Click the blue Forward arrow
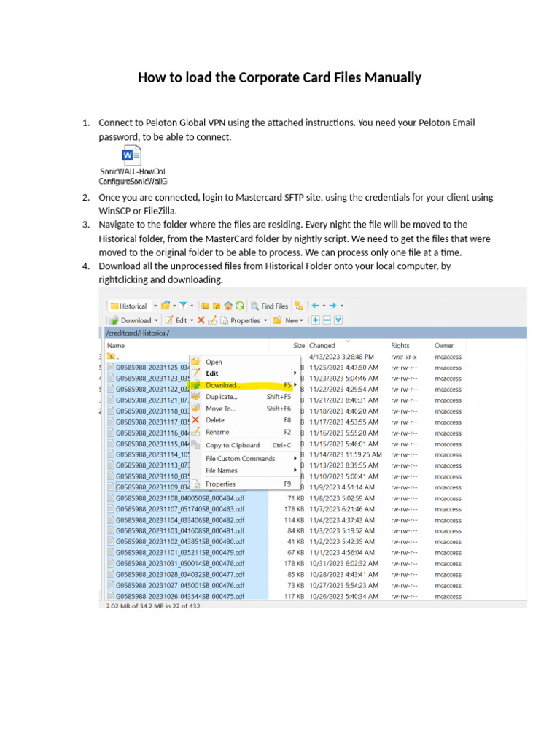 [332, 306]
